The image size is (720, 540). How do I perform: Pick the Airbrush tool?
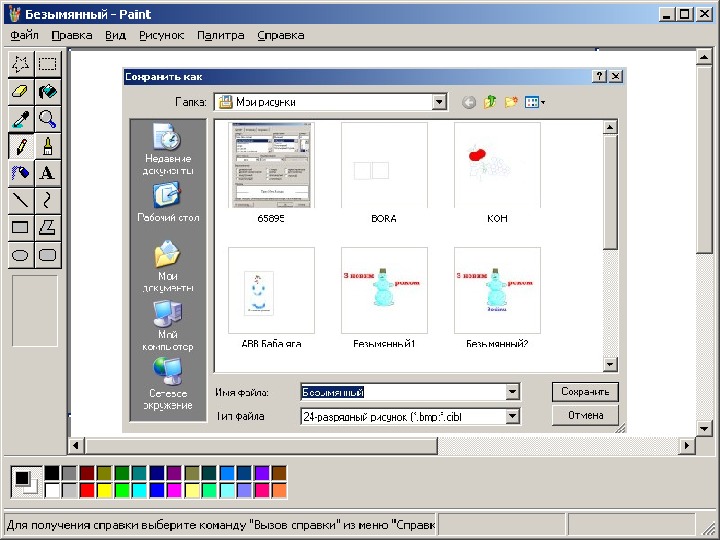pos(21,173)
